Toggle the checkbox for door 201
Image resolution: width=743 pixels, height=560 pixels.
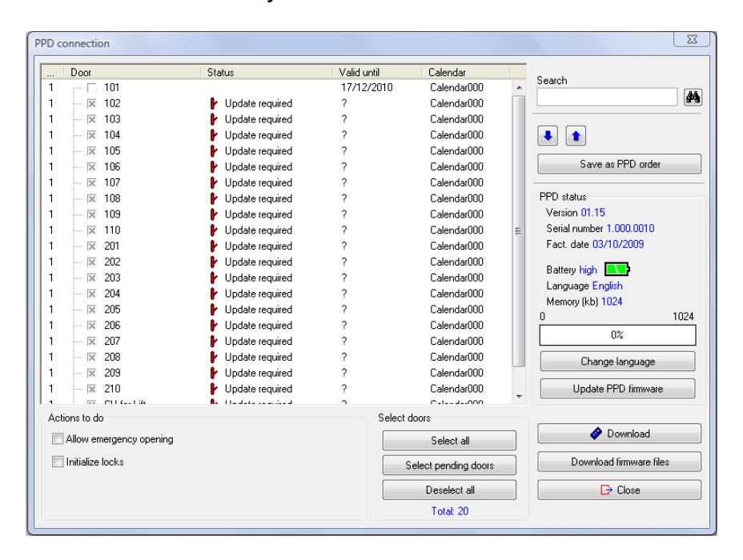point(92,246)
